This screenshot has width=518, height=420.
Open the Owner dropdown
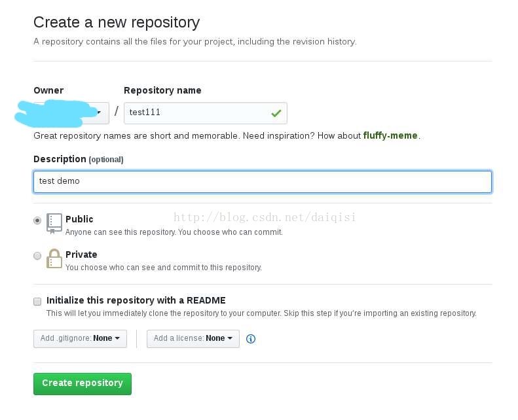tap(71, 113)
